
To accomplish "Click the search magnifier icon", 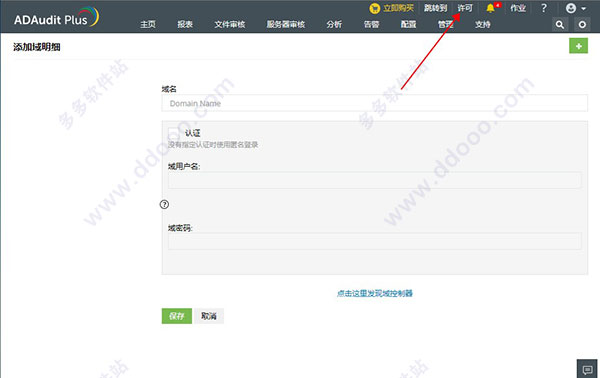I will coord(559,24).
